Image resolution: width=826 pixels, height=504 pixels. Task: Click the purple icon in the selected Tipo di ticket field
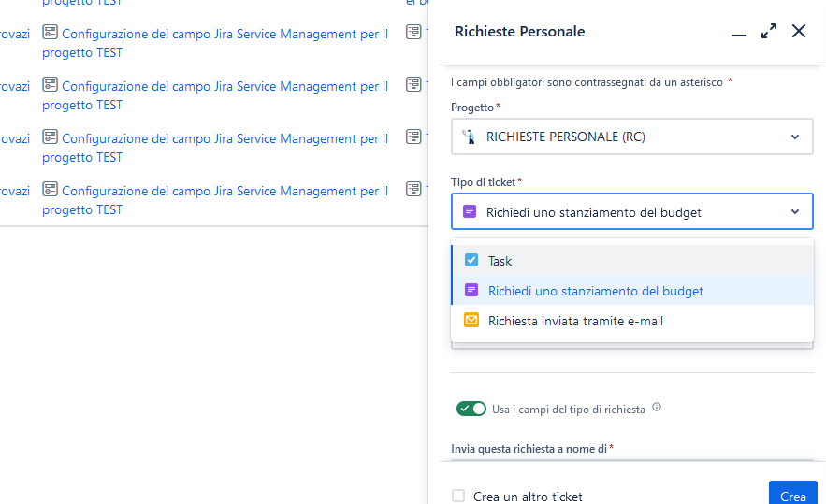point(471,212)
